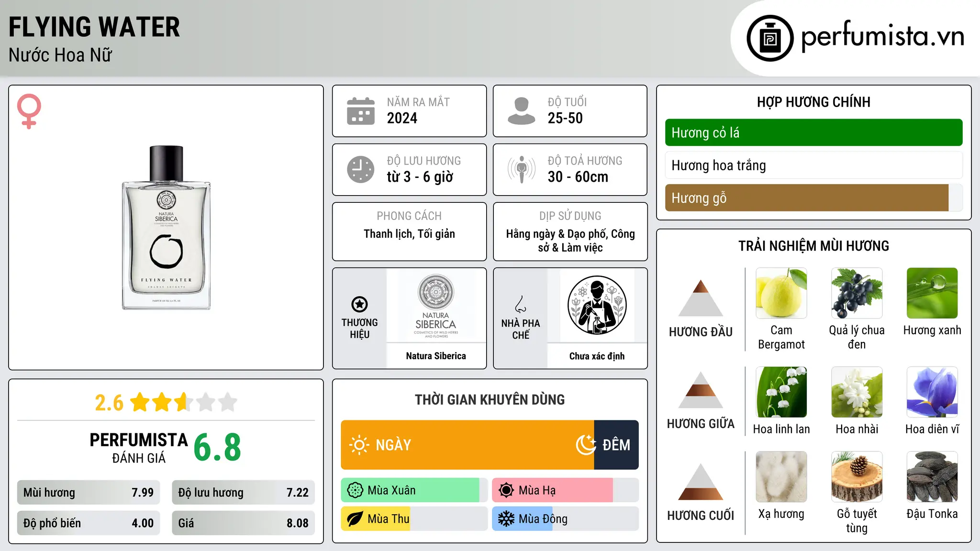The width and height of the screenshot is (980, 551).
Task: Click the Mùa Xuân season bar
Action: tap(414, 490)
